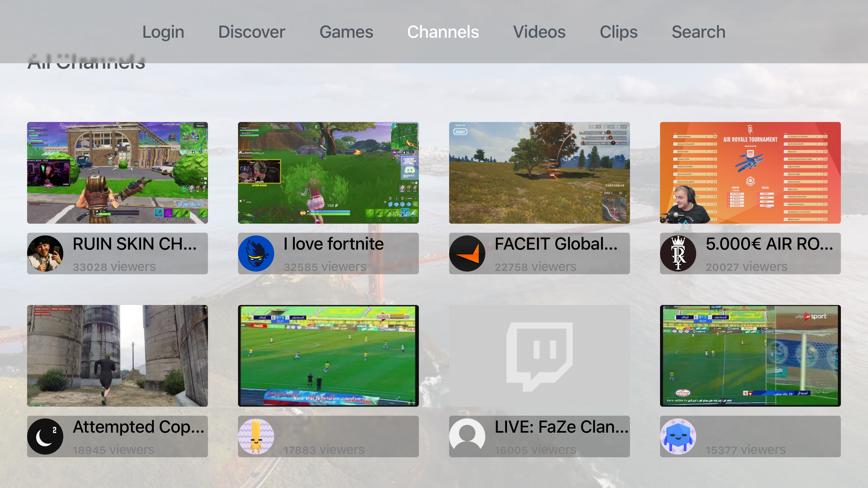
Task: Click the 15377 viewers label
Action: [745, 450]
